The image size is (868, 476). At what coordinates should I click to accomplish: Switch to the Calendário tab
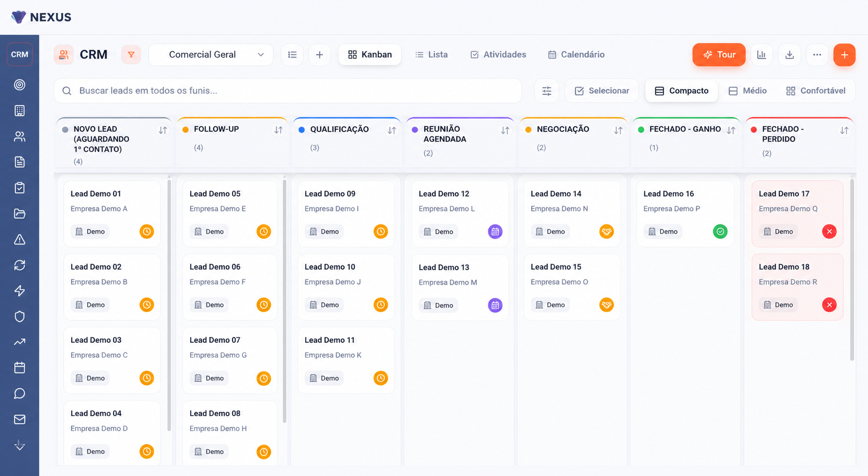(576, 55)
